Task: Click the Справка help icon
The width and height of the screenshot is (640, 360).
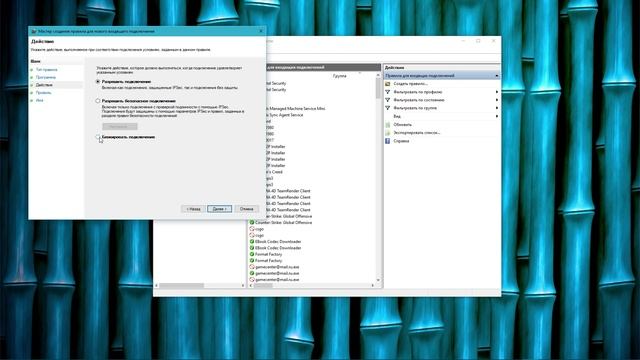Action: click(388, 141)
